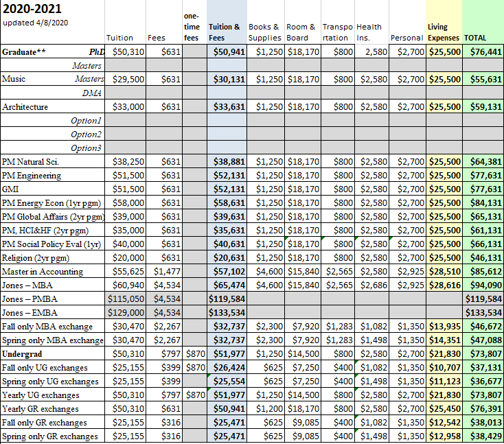Select Spring only MBA total $47,088
This screenshot has height=444, width=504.
485,340
